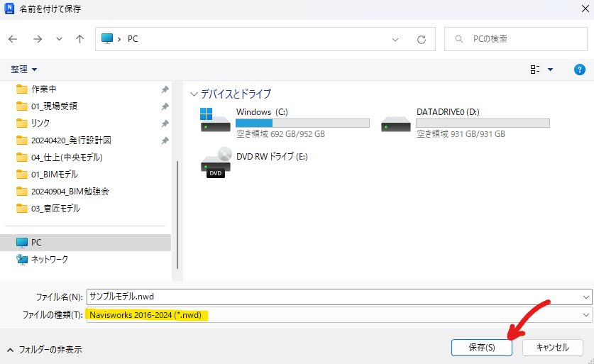
Task: Click the 保存(S) button
Action: point(481,348)
